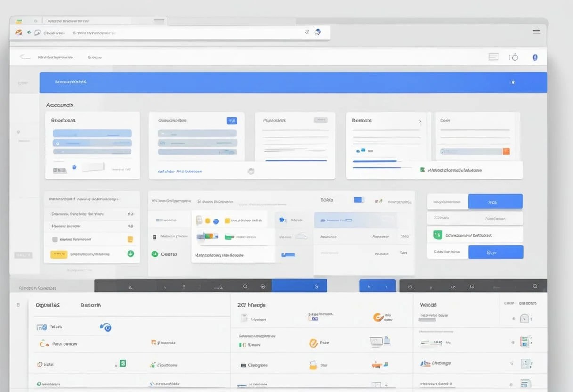This screenshot has width=573, height=392.
Task: Select the blue camera icon on the Comparables card
Action: (x=232, y=121)
